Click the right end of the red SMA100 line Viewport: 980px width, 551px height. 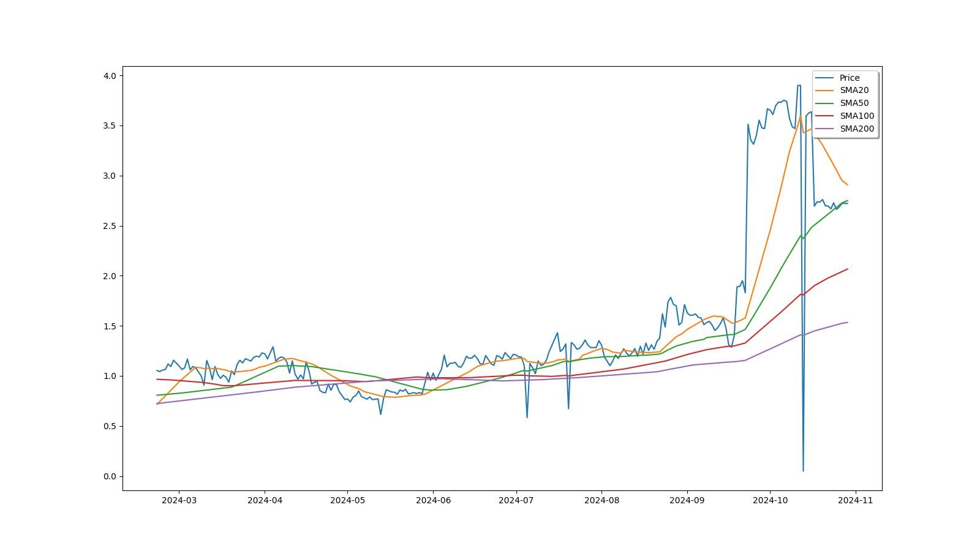847,269
